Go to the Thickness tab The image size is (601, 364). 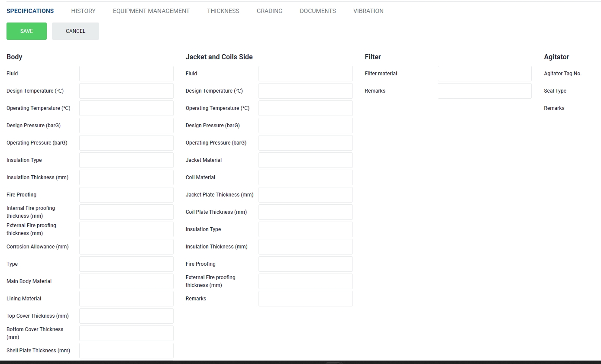223,11
